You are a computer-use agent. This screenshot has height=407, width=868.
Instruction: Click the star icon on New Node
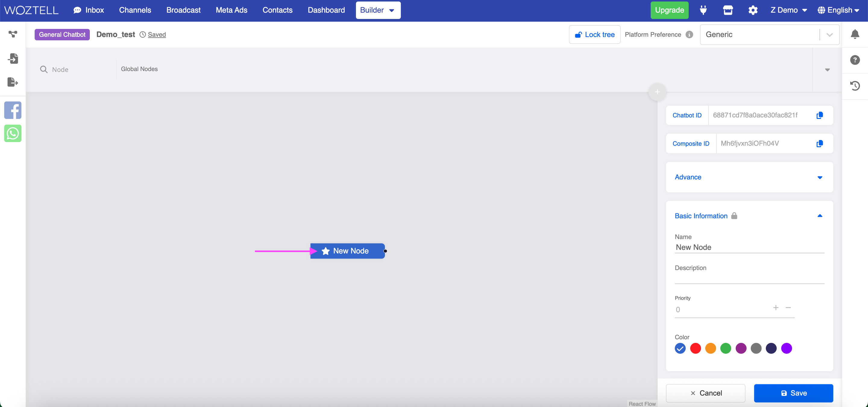click(x=325, y=251)
